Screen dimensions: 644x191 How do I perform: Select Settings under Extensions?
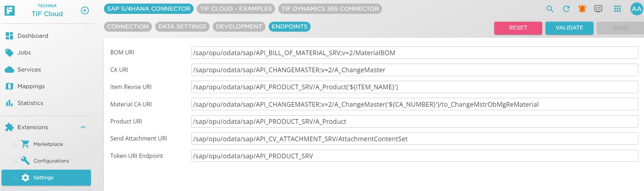tap(46, 177)
